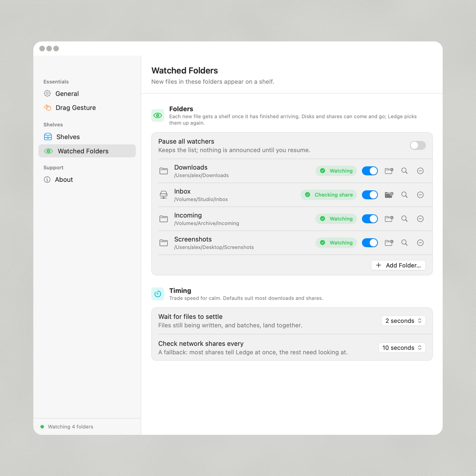Viewport: 476px width, 476px height.
Task: Open the Wait for files to settle dropdown
Action: pyautogui.click(x=403, y=321)
